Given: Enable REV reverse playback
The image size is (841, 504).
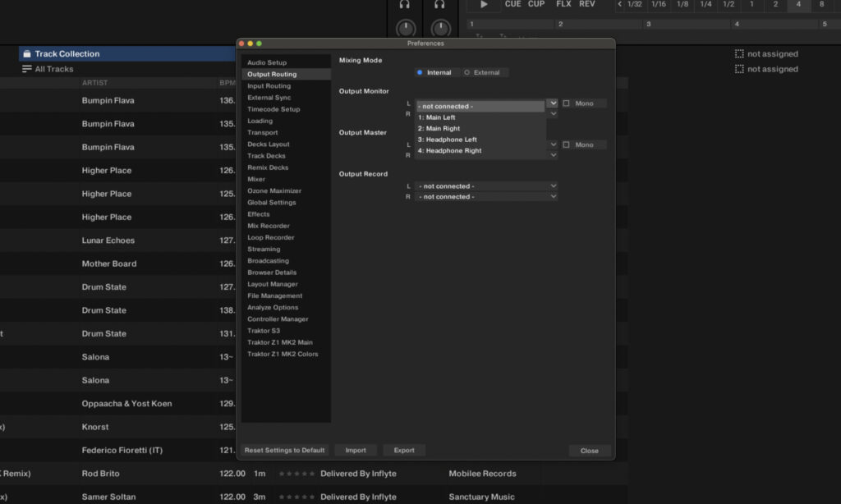Looking at the screenshot, I should [586, 4].
